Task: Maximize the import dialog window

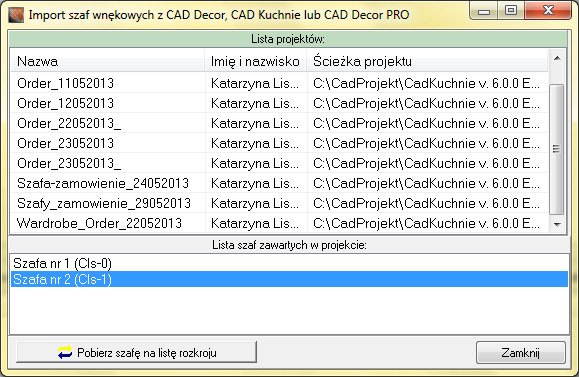Action: (511, 11)
